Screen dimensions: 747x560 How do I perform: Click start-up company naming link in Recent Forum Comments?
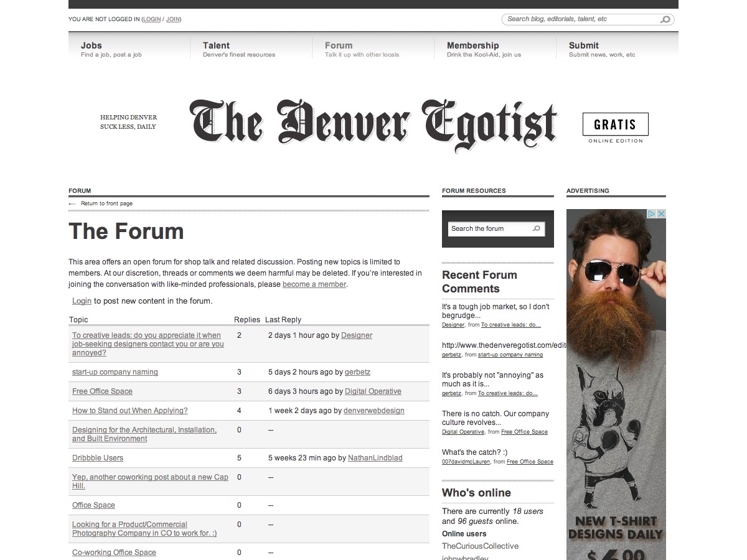coord(510,355)
